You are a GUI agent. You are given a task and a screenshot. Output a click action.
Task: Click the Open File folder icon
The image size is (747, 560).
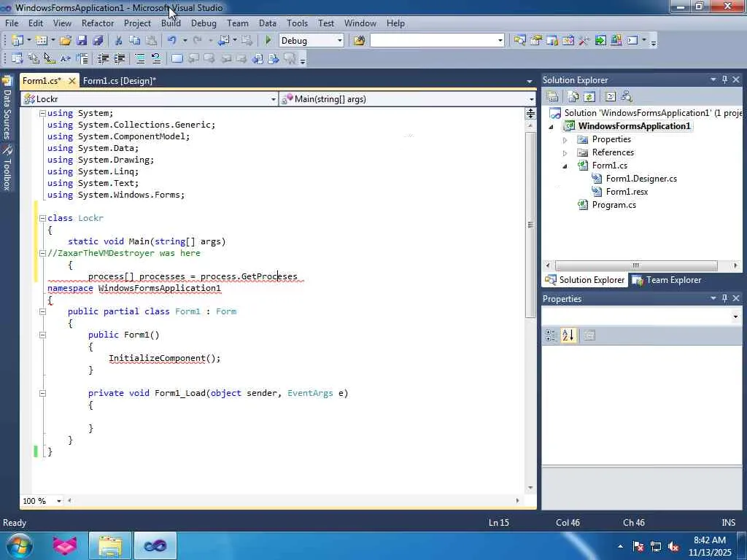click(x=66, y=41)
